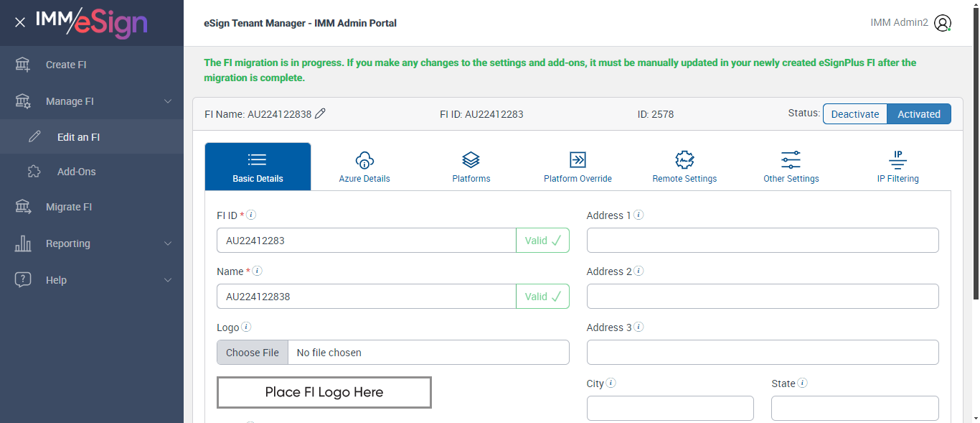Click the Choose File button for Logo

coord(253,353)
